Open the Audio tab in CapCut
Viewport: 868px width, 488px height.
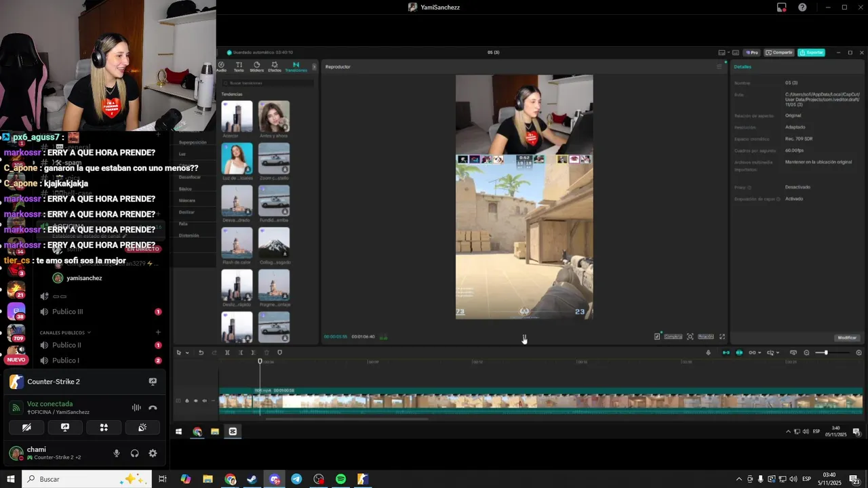(221, 66)
